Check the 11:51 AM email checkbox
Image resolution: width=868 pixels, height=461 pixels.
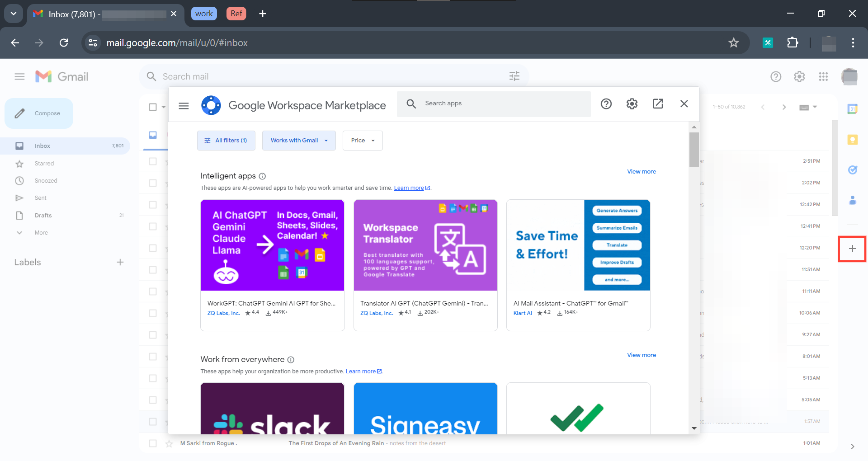coord(153,270)
